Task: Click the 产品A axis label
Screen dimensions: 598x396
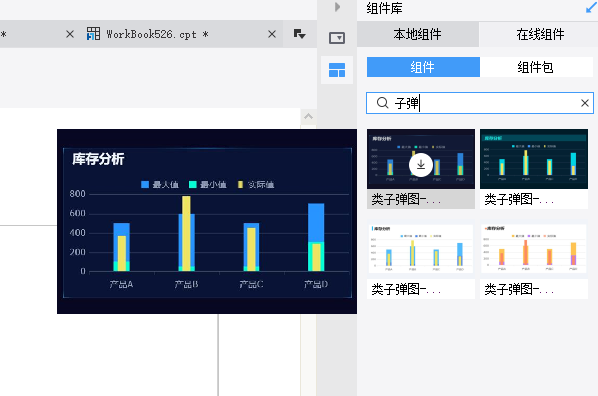Action: click(x=121, y=284)
